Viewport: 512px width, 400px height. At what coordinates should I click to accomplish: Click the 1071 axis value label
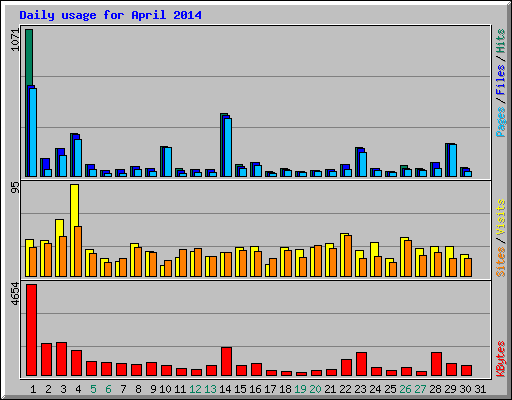point(15,40)
